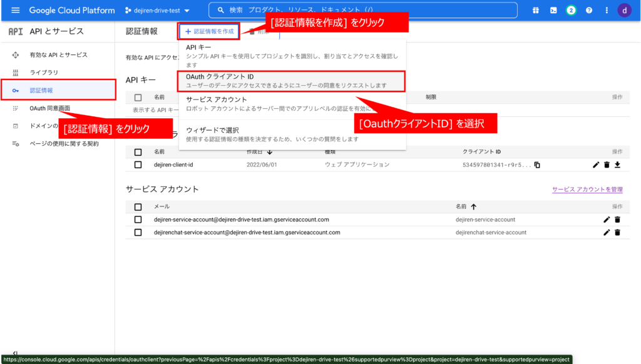Open the dejirenchat-service-account@ email link

[247, 233]
